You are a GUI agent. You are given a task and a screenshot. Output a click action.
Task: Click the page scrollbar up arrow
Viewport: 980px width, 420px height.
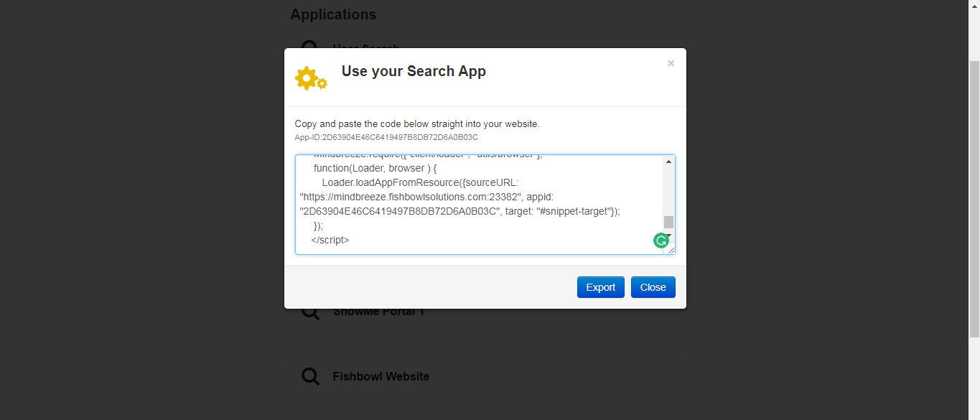(x=974, y=6)
